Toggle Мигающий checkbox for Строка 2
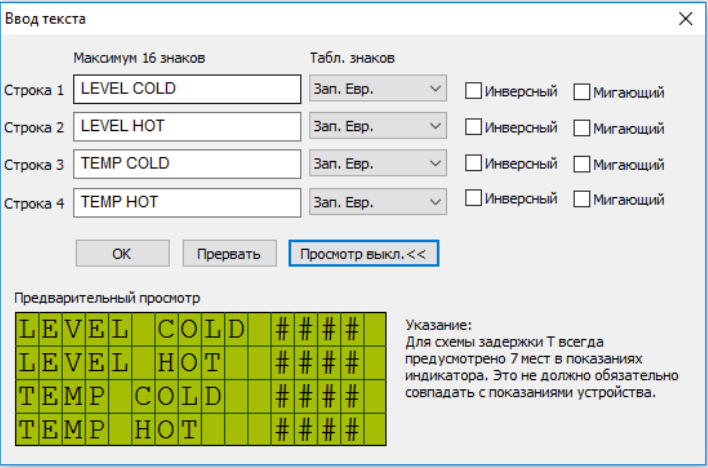This screenshot has width=708, height=468. [582, 128]
